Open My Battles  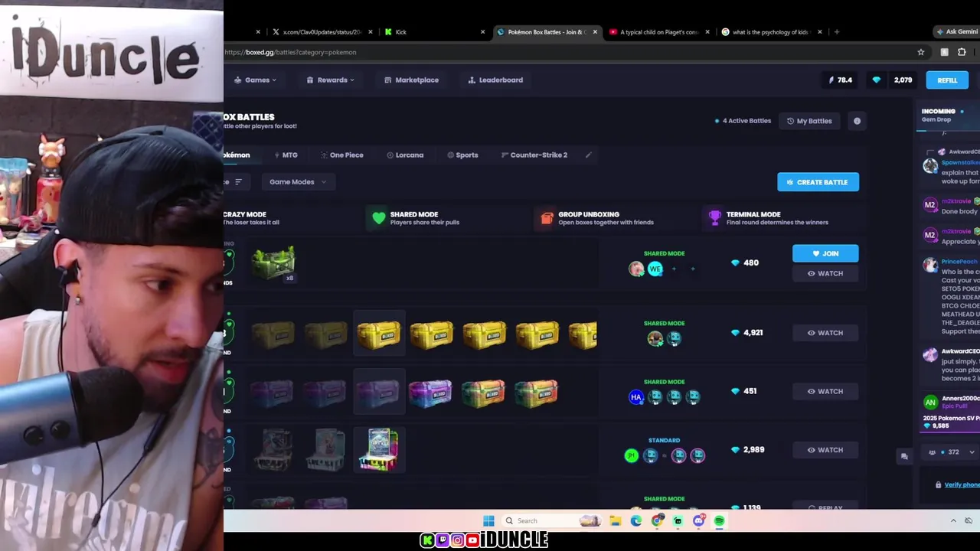click(809, 121)
